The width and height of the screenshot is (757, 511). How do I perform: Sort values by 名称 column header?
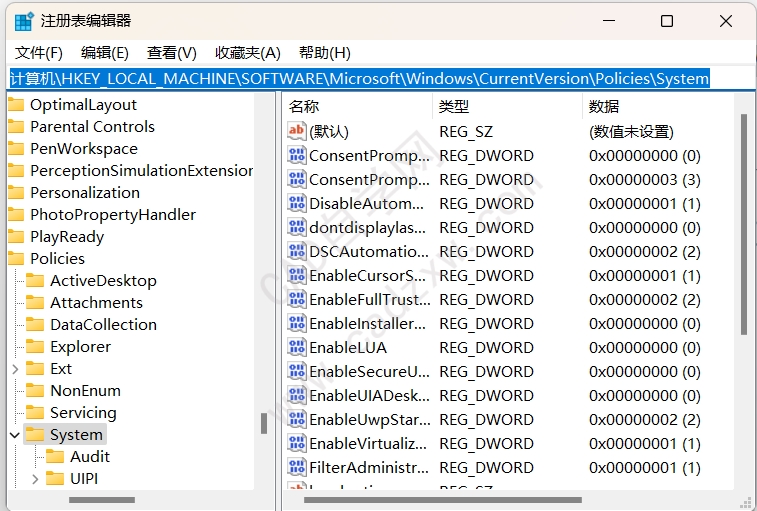pos(358,106)
